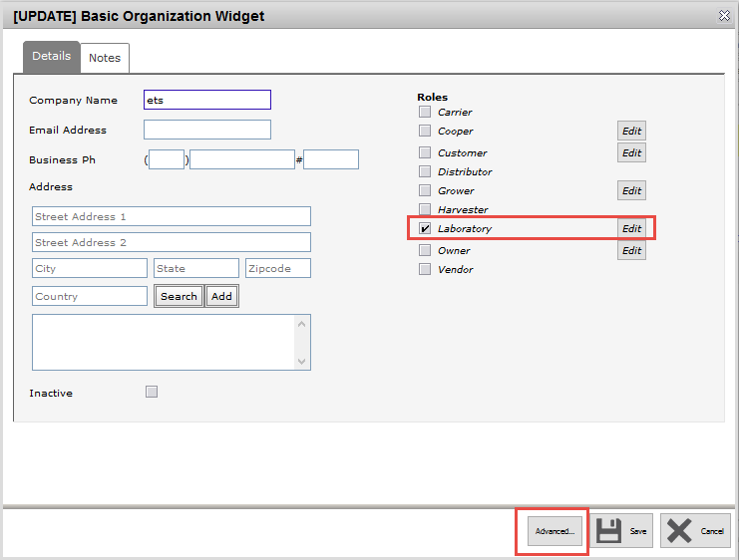The image size is (739, 560).
Task: Click the Email Address label
Action: (68, 130)
